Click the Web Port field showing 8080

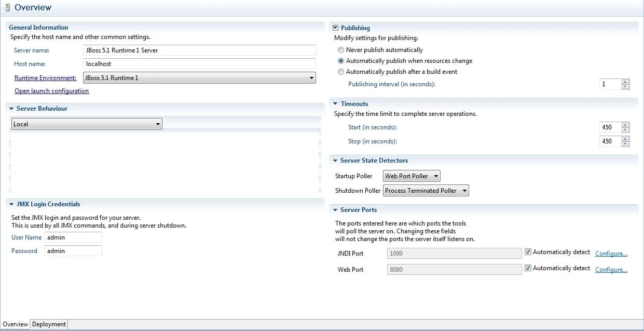[454, 269]
